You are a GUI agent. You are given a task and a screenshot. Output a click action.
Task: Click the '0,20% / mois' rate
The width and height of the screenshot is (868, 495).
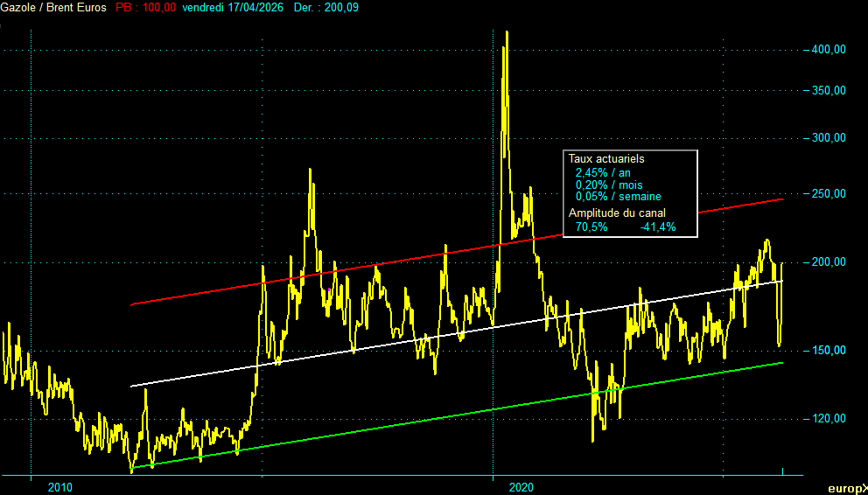pos(610,185)
